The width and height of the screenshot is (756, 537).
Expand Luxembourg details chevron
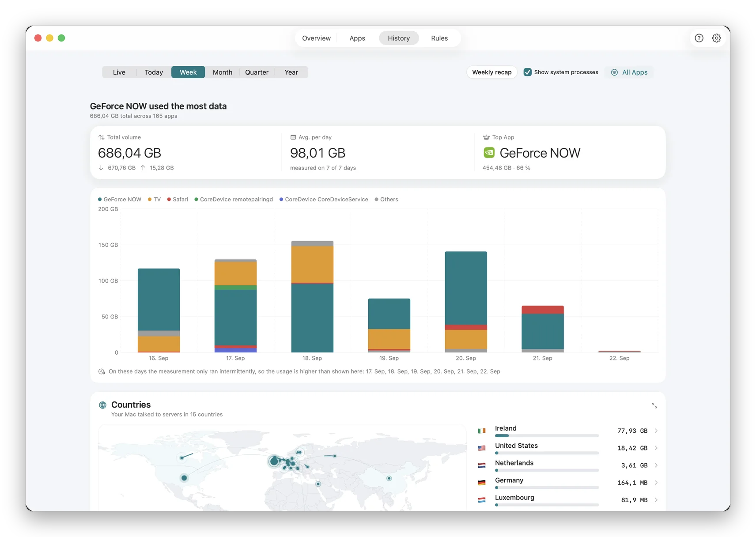pos(656,499)
